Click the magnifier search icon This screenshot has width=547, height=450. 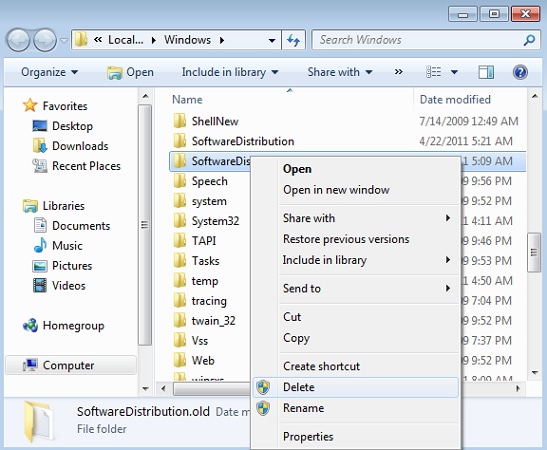530,40
